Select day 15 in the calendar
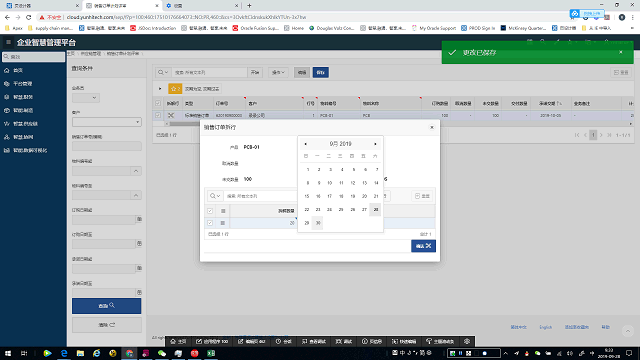Viewport: 640px width, 360px height. [x=307, y=196]
